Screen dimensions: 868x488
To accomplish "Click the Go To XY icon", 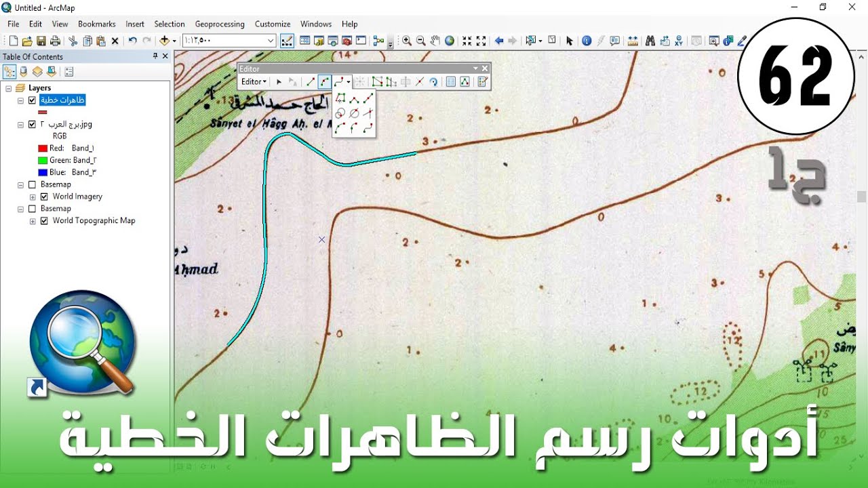I will click(x=679, y=41).
